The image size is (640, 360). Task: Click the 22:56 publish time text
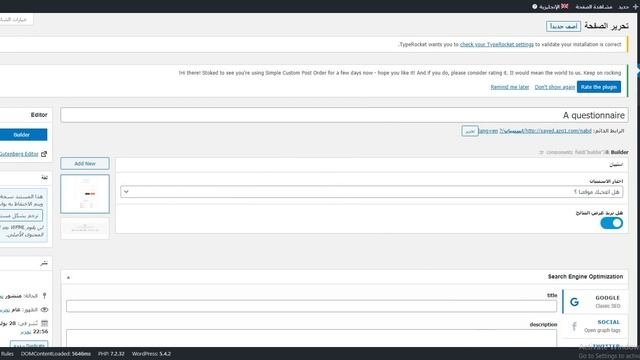tap(40, 331)
